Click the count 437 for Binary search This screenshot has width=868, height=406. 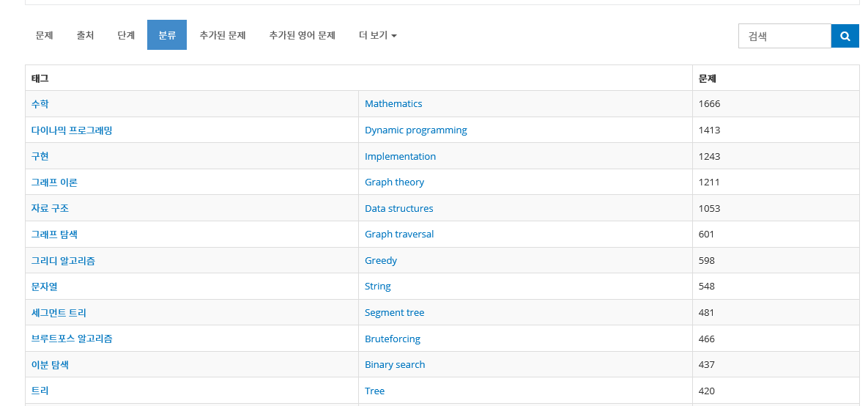tap(706, 364)
